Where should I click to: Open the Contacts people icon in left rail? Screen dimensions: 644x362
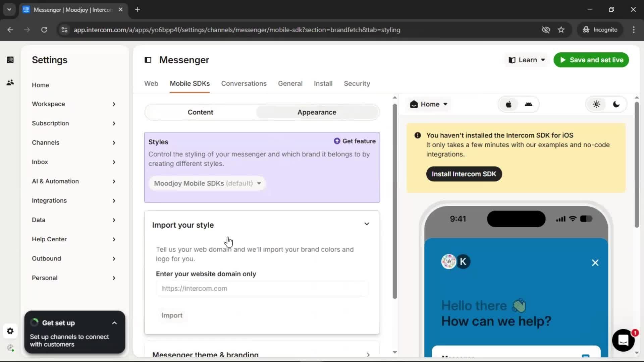click(x=10, y=82)
